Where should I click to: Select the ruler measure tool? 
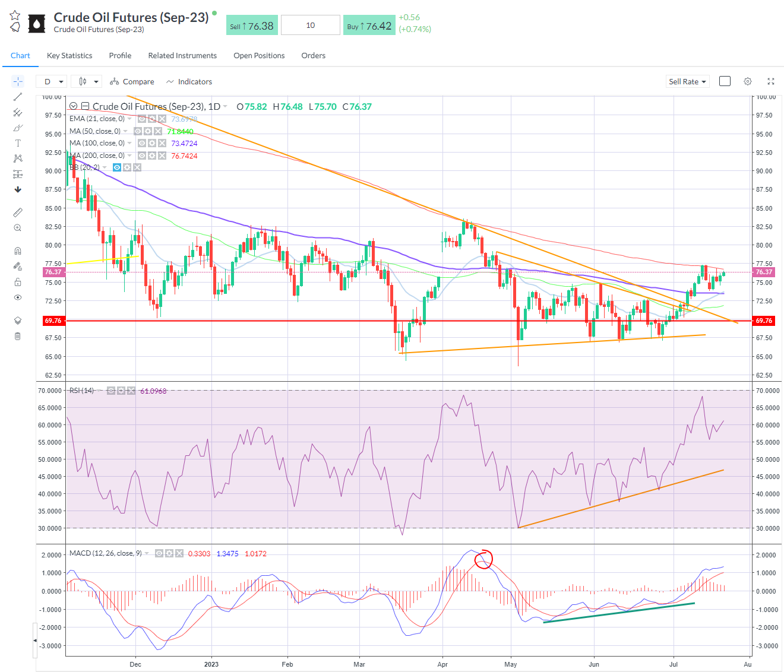pos(18,213)
